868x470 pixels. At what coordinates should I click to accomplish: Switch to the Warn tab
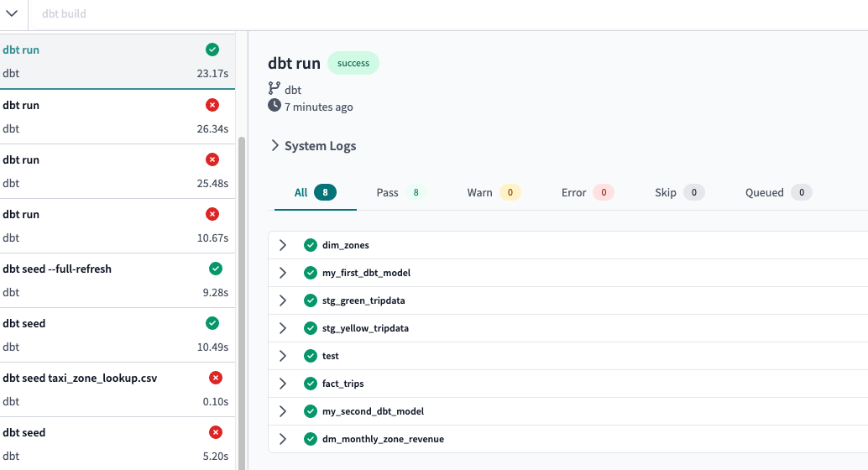494,193
